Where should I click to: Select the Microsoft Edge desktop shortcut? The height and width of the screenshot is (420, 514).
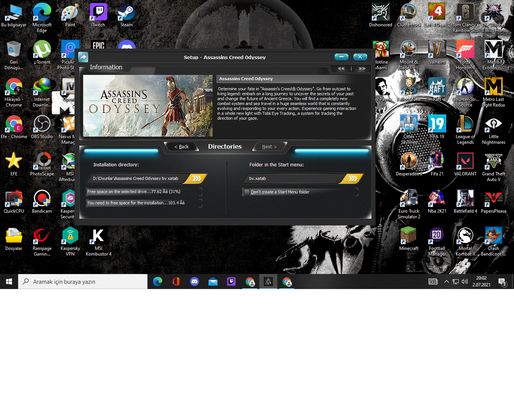42,18
